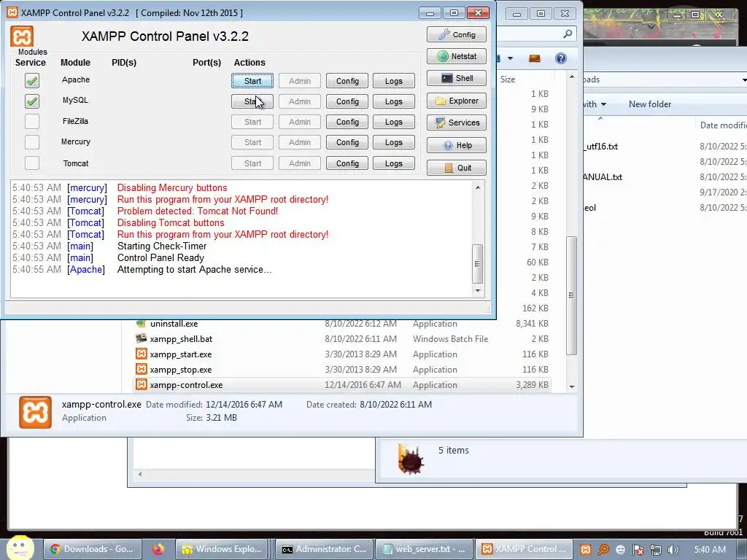The width and height of the screenshot is (747, 560).
Task: Open the Windows Start orb
Action: [x=20, y=548]
